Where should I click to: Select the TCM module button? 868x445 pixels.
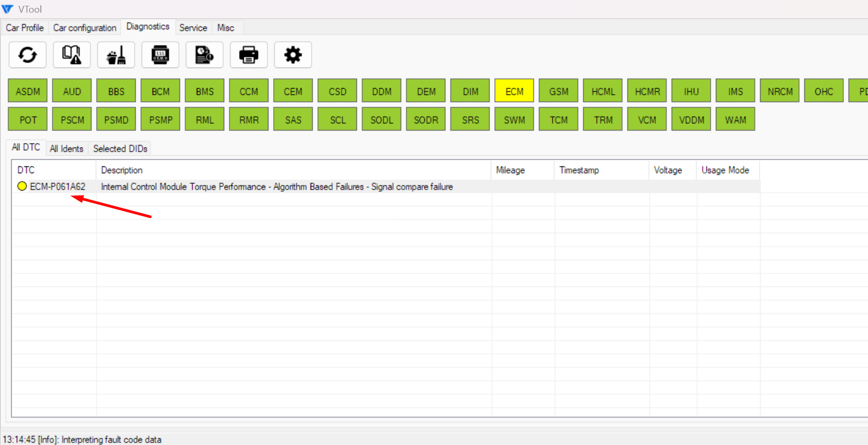[558, 120]
